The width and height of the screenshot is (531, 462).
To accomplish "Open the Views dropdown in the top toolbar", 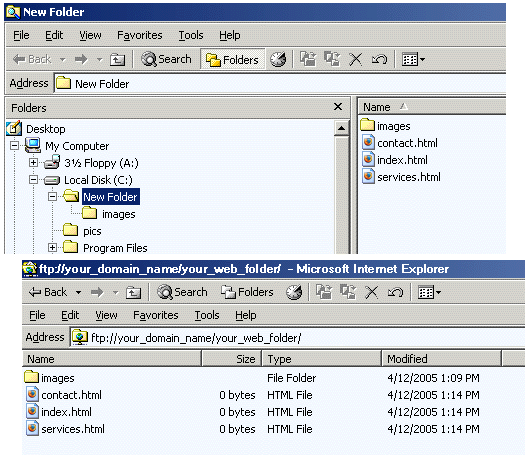I will click(413, 60).
